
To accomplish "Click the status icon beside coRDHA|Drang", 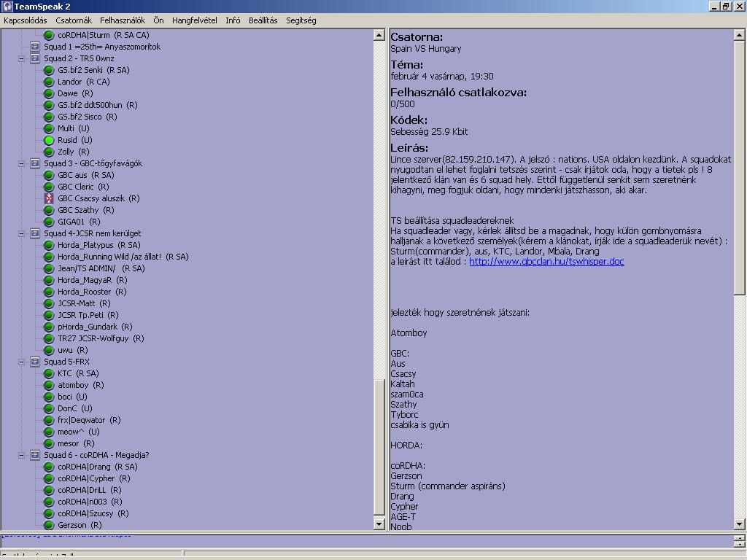I will point(49,467).
